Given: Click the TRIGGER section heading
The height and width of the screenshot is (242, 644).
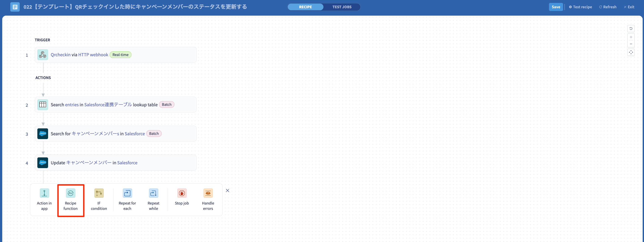Looking at the screenshot, I should tap(42, 40).
